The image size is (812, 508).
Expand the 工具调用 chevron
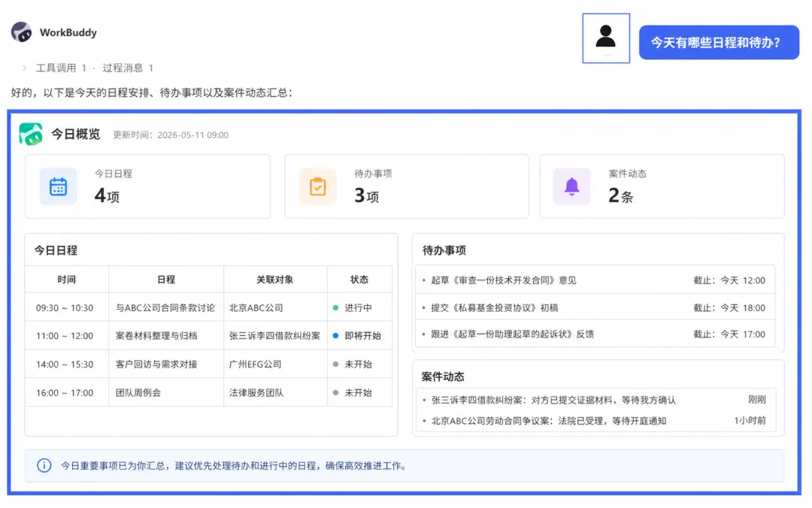tap(24, 68)
